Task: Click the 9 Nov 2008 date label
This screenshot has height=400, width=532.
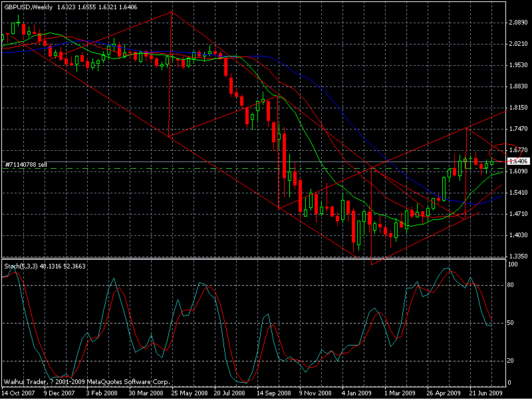Action: pyautogui.click(x=315, y=393)
